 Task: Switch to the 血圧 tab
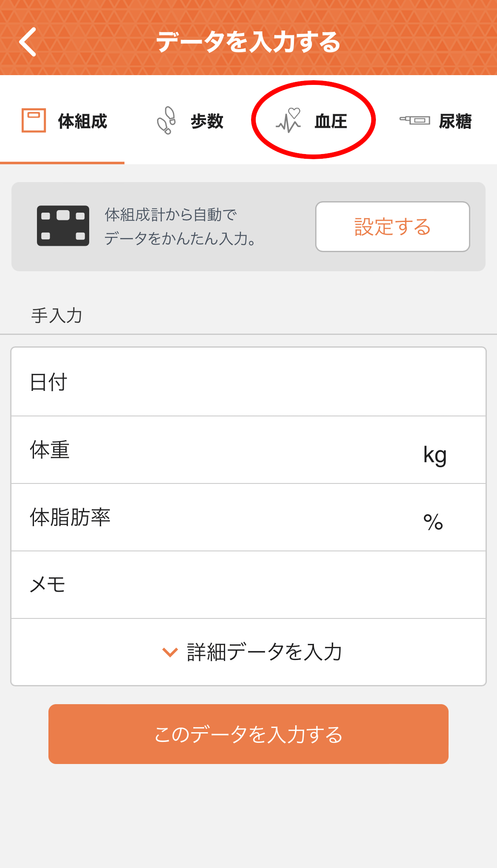click(311, 121)
